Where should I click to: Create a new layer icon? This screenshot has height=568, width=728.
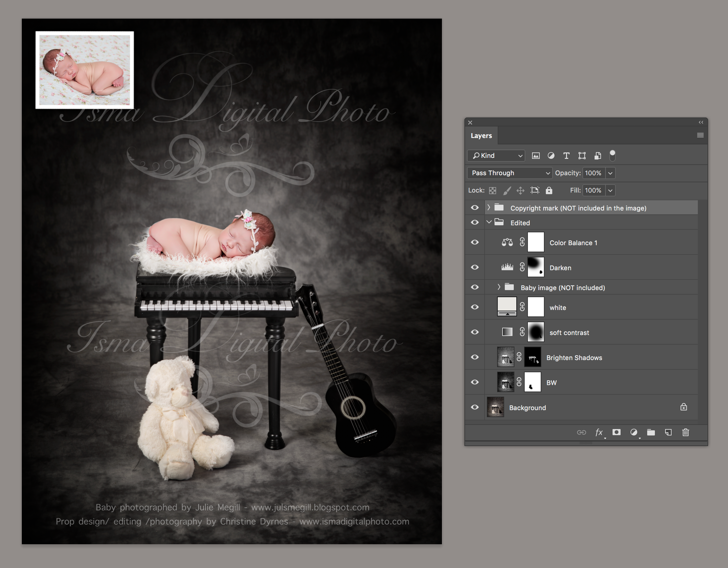668,433
